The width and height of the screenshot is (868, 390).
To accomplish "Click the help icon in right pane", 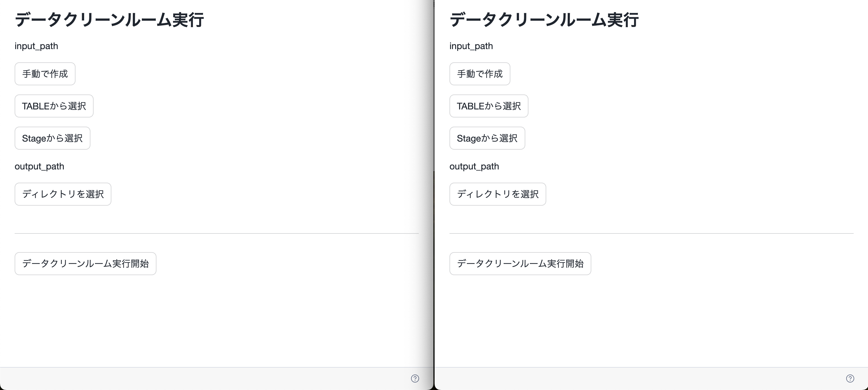I will (850, 379).
